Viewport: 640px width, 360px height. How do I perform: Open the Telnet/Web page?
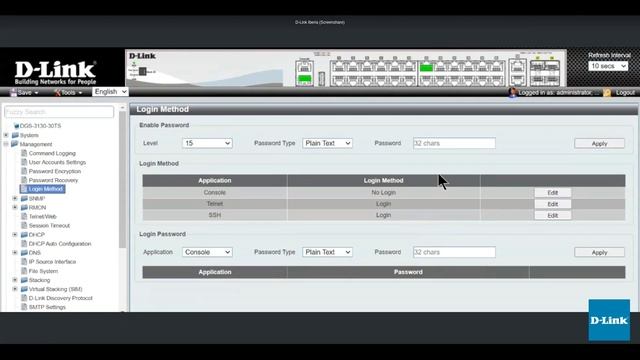click(42, 216)
